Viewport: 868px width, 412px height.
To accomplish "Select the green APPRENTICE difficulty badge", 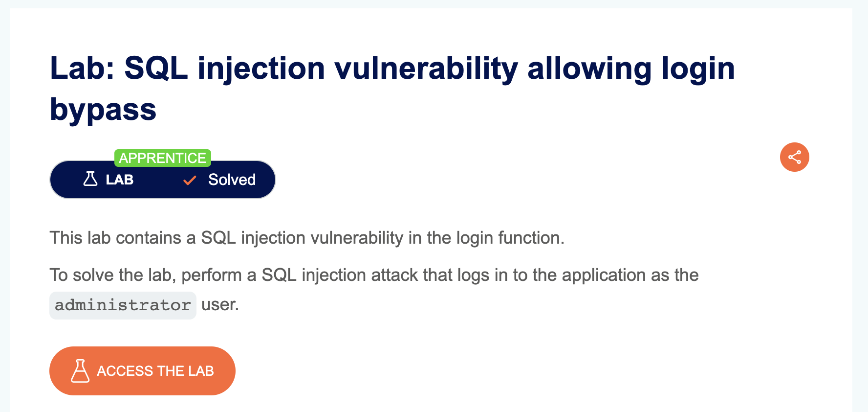I will 163,158.
